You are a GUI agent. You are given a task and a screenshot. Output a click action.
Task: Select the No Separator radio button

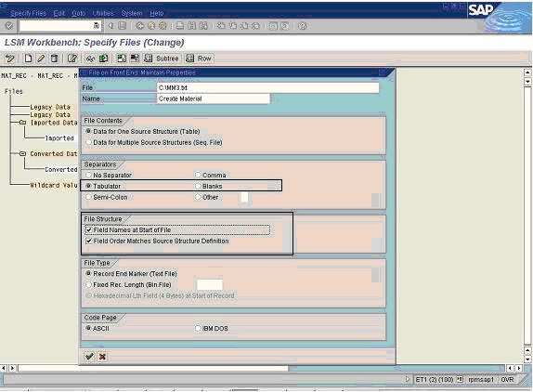pos(109,175)
